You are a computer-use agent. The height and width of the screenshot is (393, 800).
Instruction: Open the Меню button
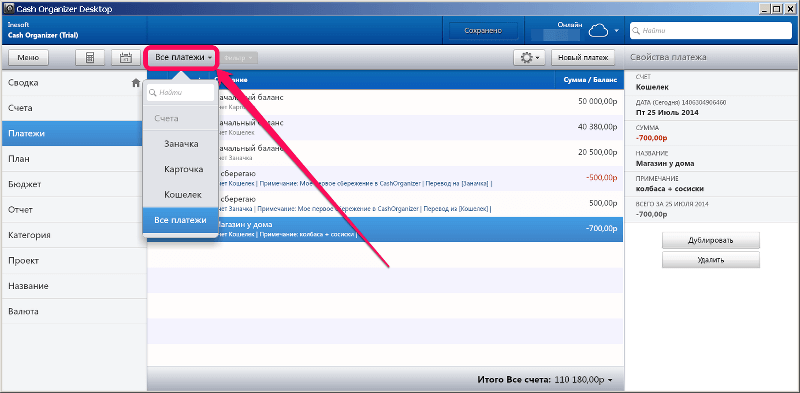click(28, 58)
